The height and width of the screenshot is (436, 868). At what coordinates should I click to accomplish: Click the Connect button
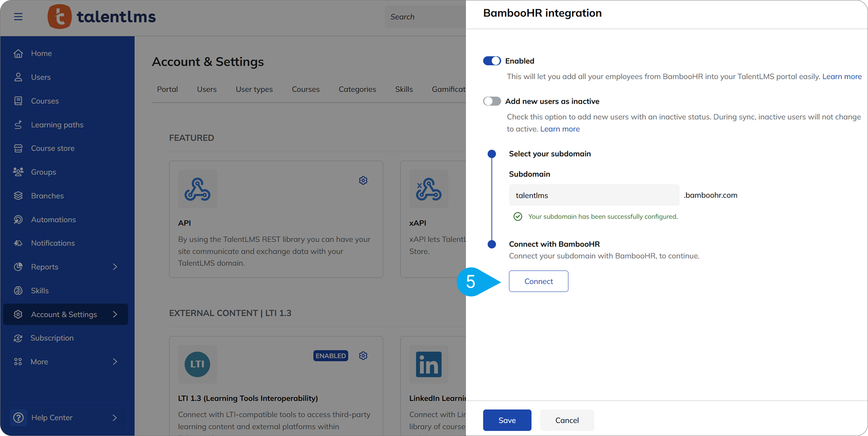coord(538,281)
